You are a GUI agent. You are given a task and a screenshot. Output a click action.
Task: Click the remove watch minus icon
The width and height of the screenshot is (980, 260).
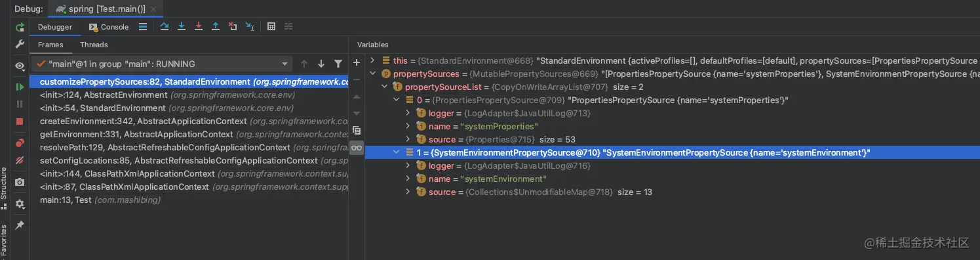[x=357, y=79]
